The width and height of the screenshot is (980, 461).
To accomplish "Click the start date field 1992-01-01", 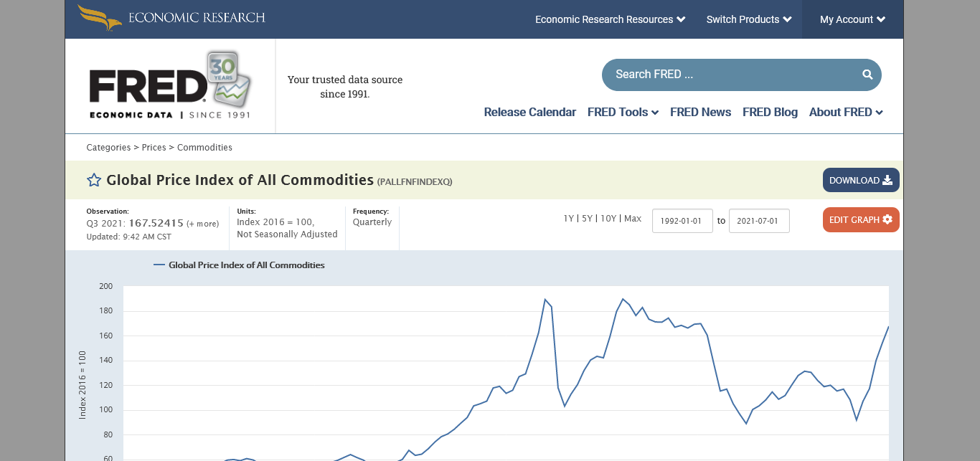I will click(x=682, y=221).
